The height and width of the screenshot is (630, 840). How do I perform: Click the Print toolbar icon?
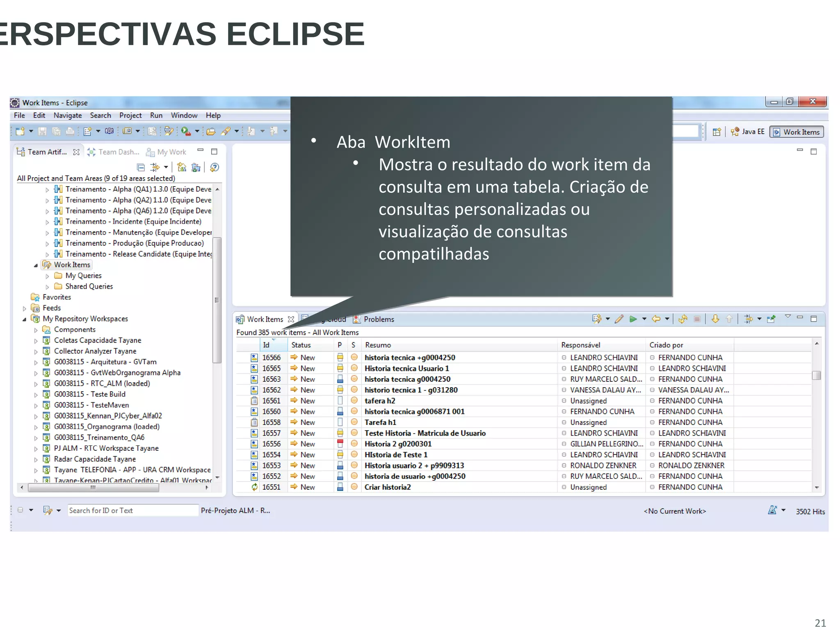(x=70, y=132)
